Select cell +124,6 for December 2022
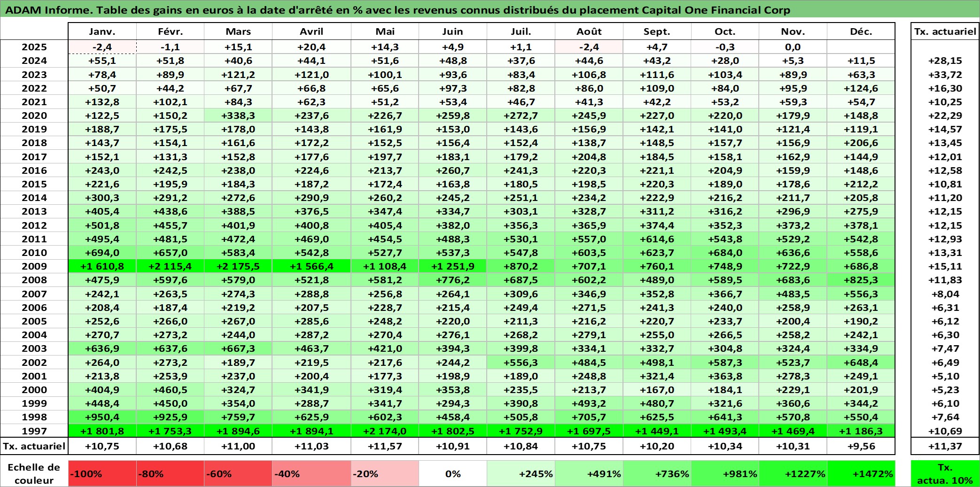 coord(861,88)
